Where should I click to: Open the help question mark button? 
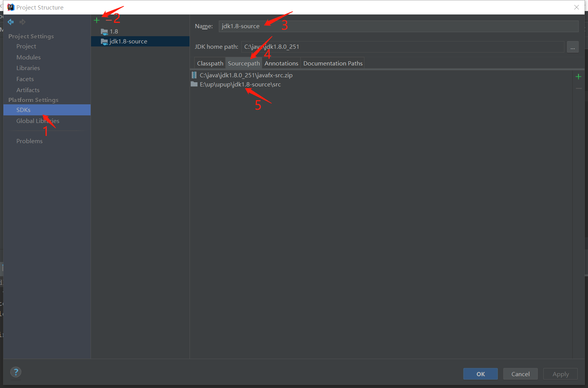[x=16, y=372]
